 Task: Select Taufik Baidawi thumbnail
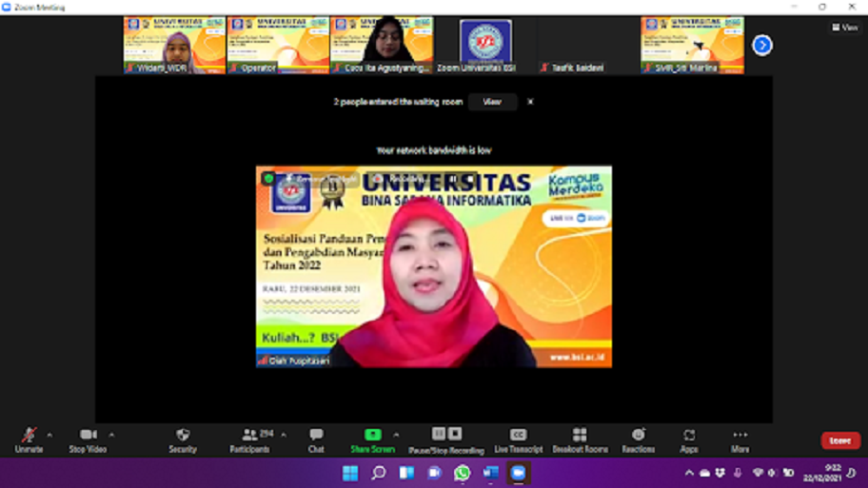click(x=588, y=45)
